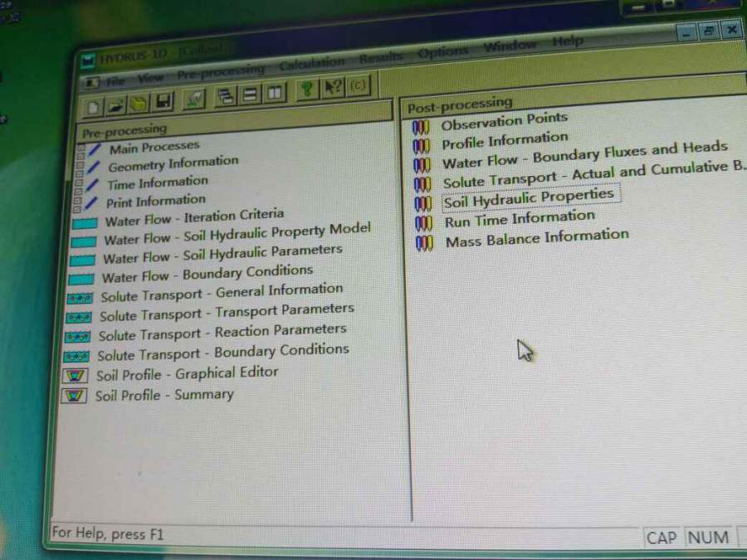
Task: Click the Save floppy disk icon
Action: tap(163, 101)
